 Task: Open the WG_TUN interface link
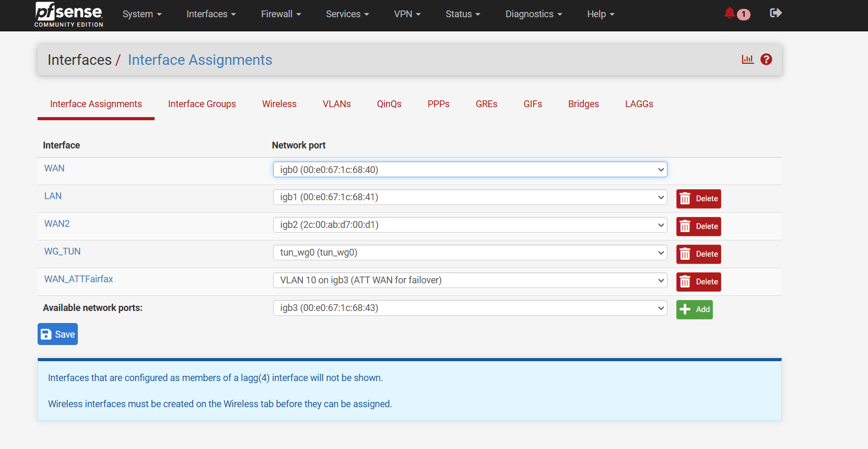pyautogui.click(x=62, y=251)
